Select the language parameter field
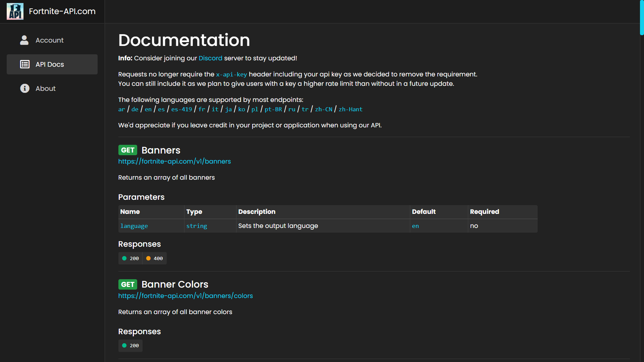This screenshot has width=644, height=362. click(134, 226)
